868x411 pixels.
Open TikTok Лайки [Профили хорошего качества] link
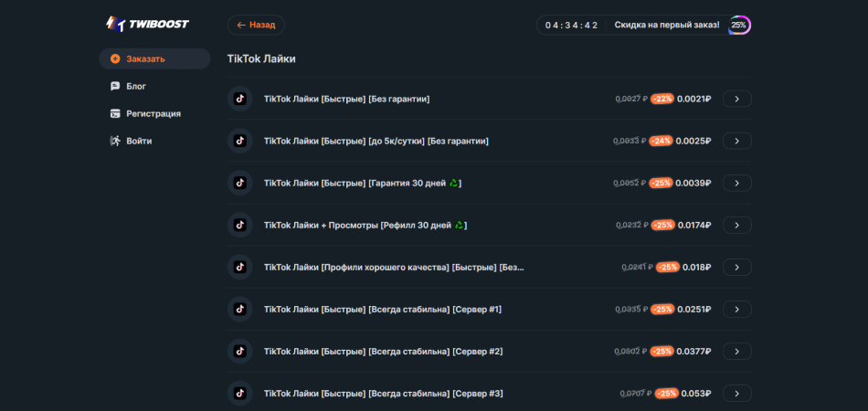[394, 267]
